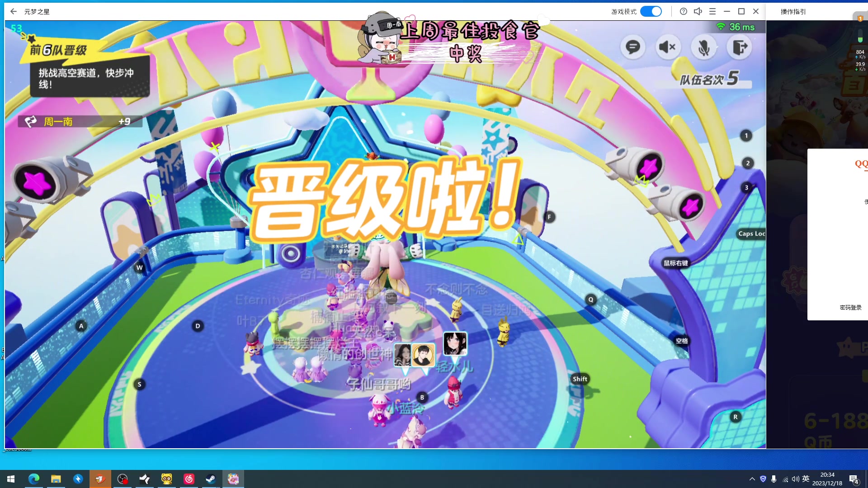The height and width of the screenshot is (488, 868).
Task: Click the 周一南 +9 score row
Action: point(80,122)
